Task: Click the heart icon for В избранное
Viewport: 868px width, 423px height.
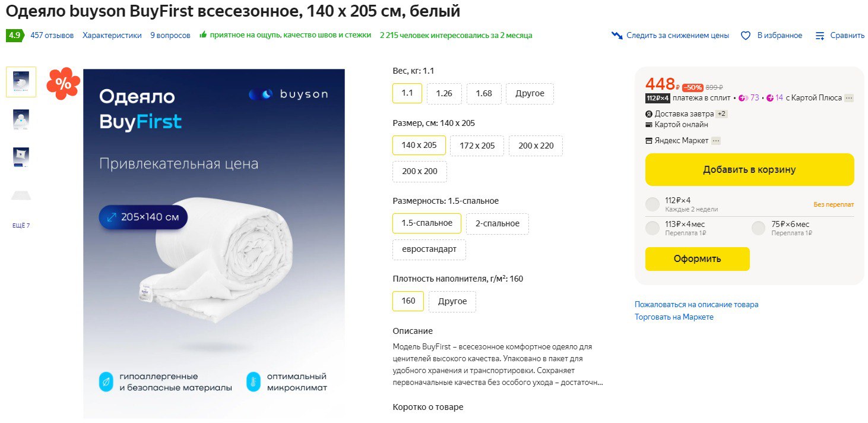Action: pos(746,36)
